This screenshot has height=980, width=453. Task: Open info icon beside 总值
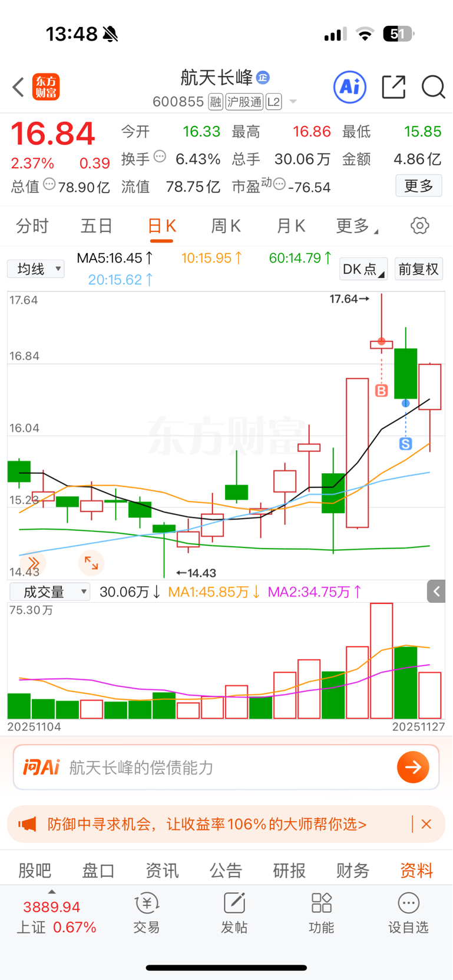(x=49, y=184)
